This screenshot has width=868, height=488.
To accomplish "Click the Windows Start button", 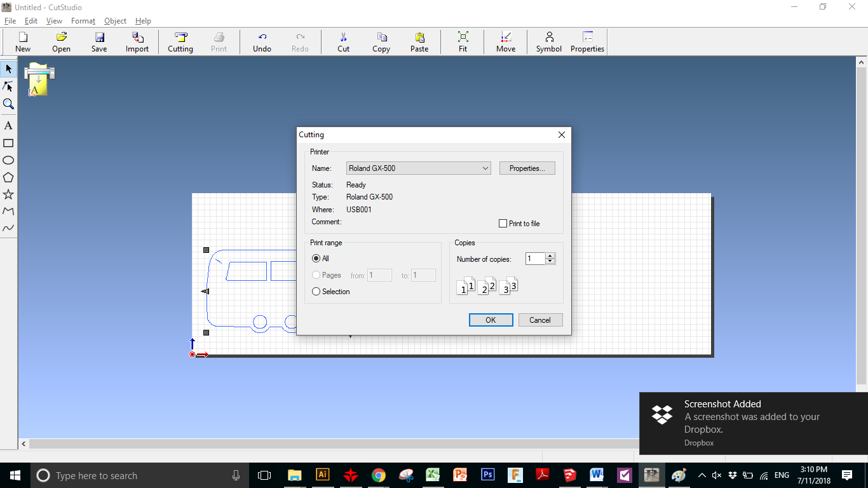I will tap(15, 475).
